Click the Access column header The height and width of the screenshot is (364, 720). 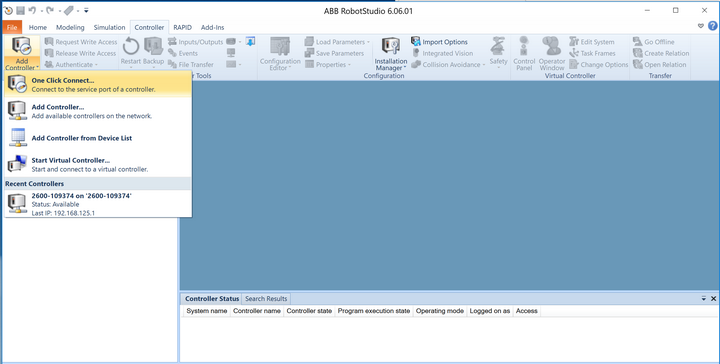(526, 311)
